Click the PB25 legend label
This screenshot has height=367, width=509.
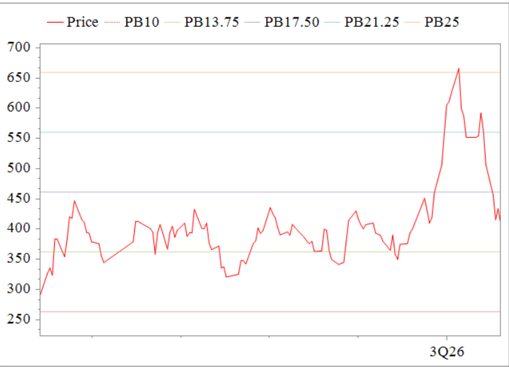pos(442,22)
